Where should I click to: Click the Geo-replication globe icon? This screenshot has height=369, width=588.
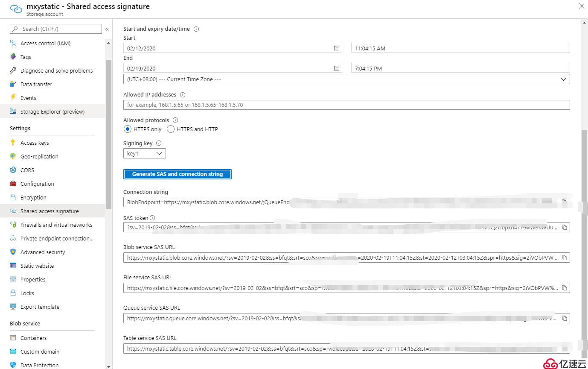click(13, 156)
